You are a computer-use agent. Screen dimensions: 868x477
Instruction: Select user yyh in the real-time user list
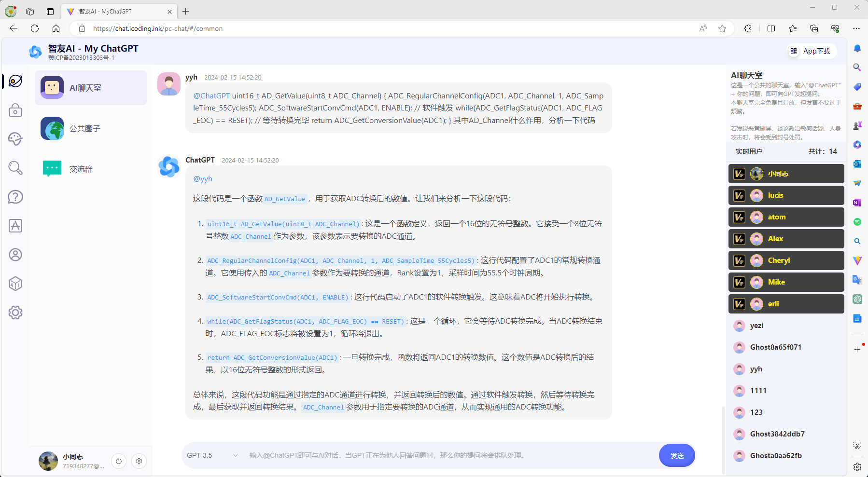pos(786,369)
